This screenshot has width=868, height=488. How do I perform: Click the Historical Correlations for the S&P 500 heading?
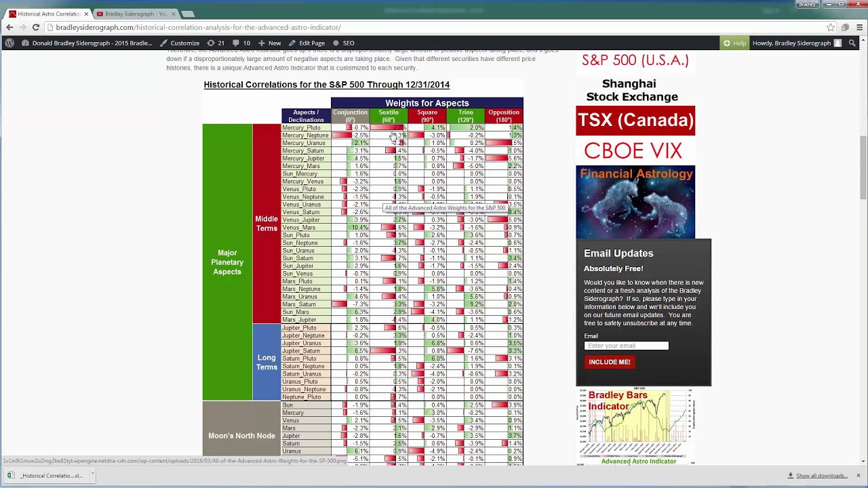(x=327, y=85)
